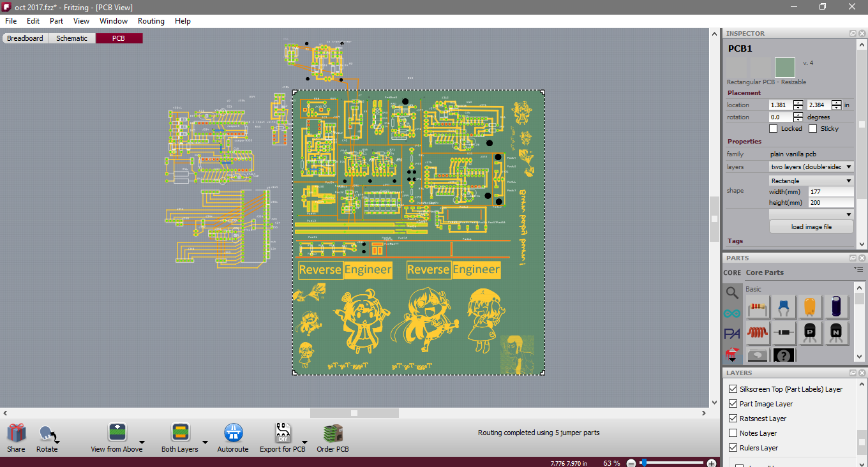Select the diode part in Core Parts

pos(784,333)
